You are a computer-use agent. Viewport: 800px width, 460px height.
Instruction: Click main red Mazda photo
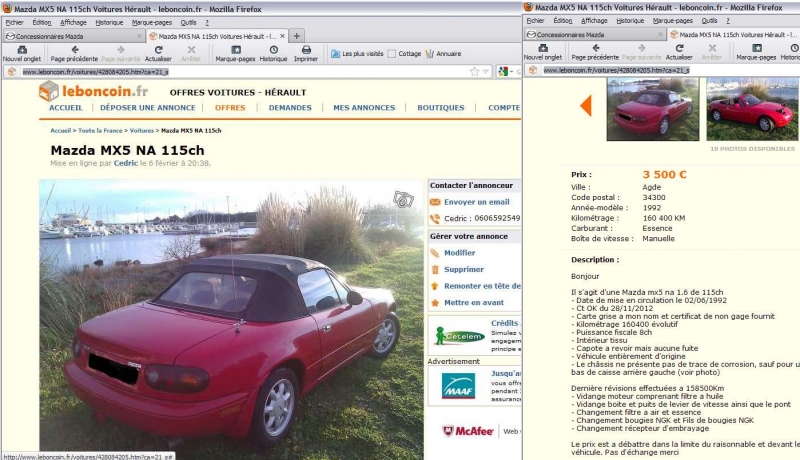point(232,319)
